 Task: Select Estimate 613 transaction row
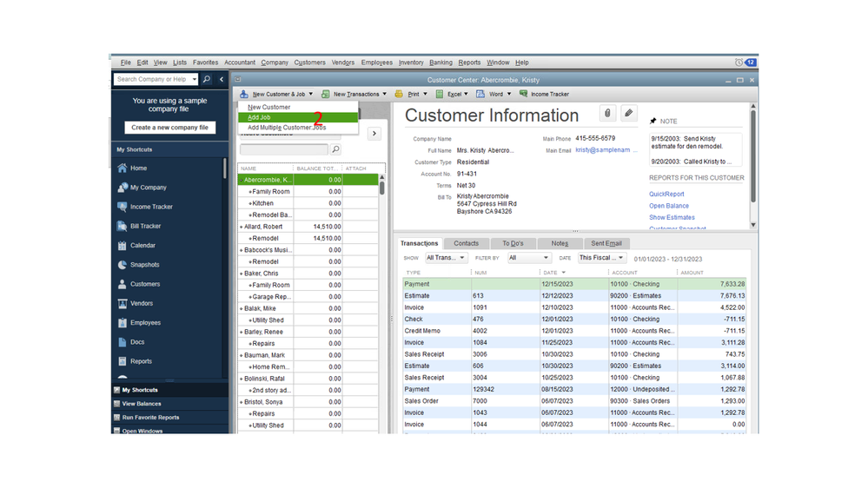574,296
